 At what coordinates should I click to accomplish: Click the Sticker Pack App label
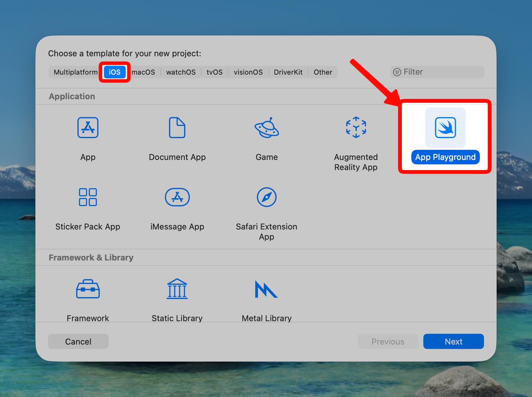88,227
